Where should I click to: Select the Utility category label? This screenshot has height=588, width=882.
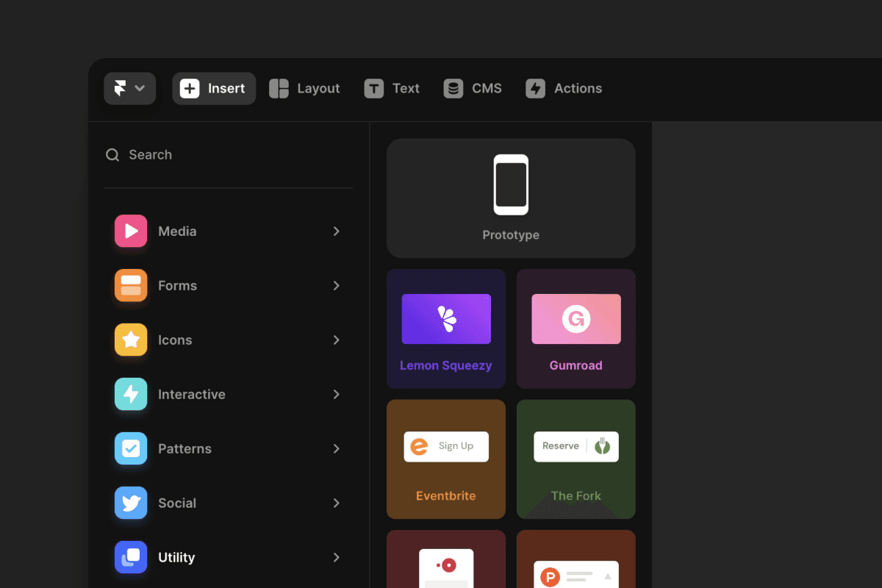click(176, 557)
